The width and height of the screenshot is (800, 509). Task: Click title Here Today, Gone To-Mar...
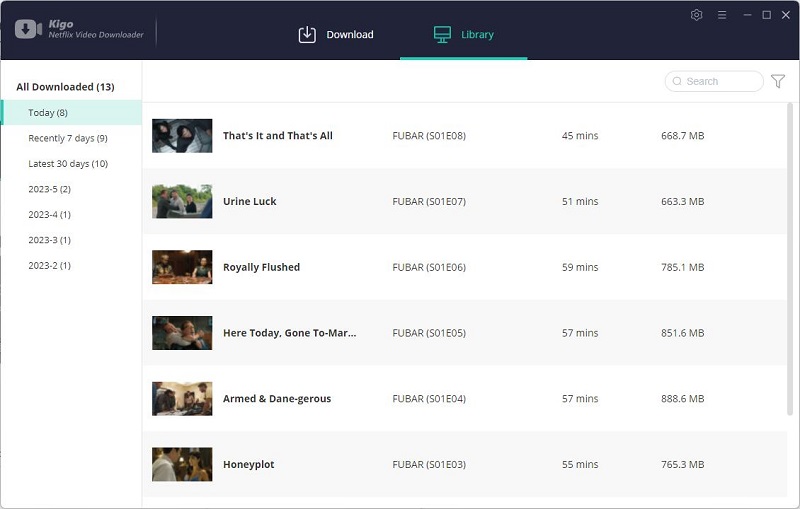click(289, 333)
